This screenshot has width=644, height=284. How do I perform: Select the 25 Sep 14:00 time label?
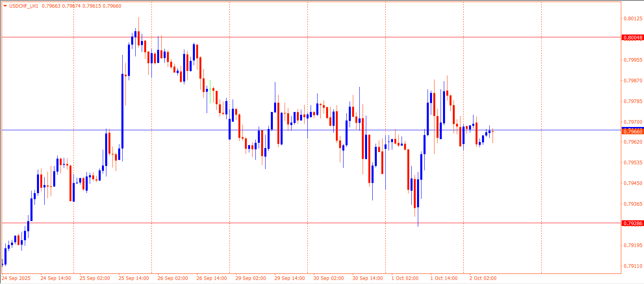(x=134, y=278)
